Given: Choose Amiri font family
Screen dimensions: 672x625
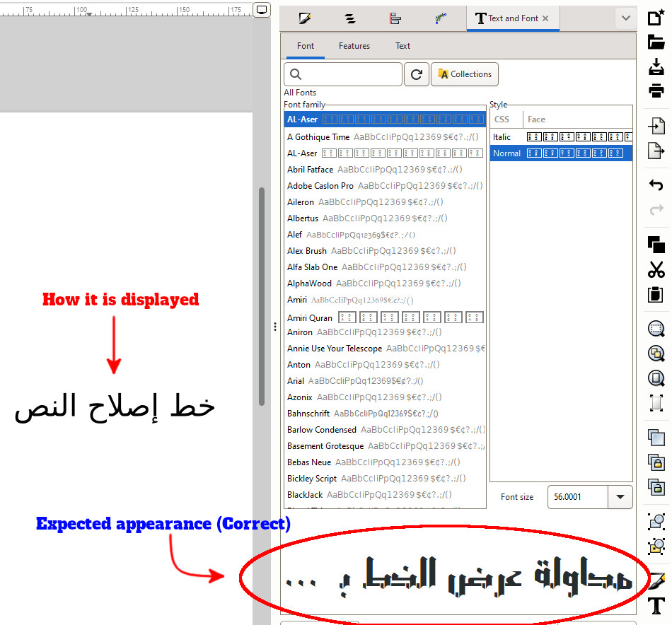Looking at the screenshot, I should (x=385, y=300).
